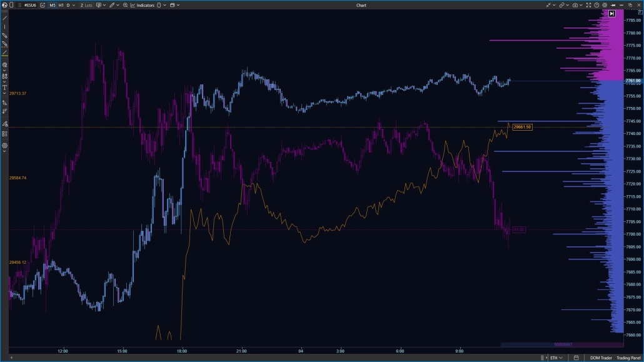Select the trend line drawing tool
Image resolution: width=644 pixels, height=362 pixels.
(4, 18)
